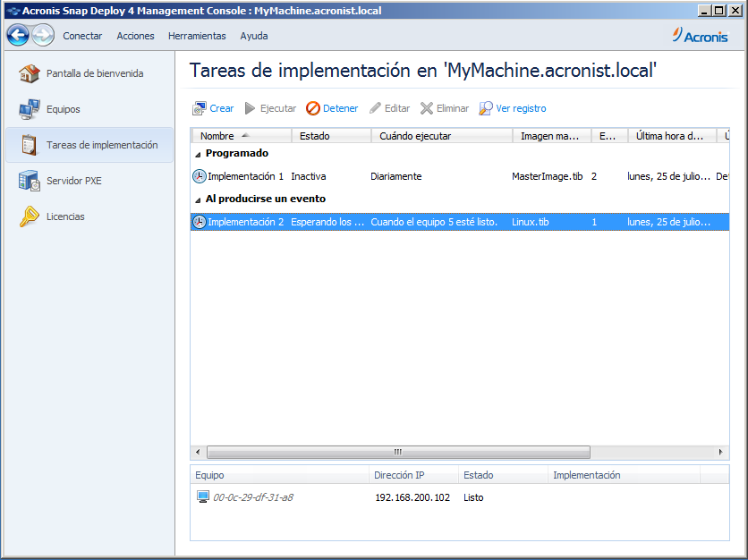
Task: Collapse the 'Al producirse un evento' group
Action: pos(199,199)
